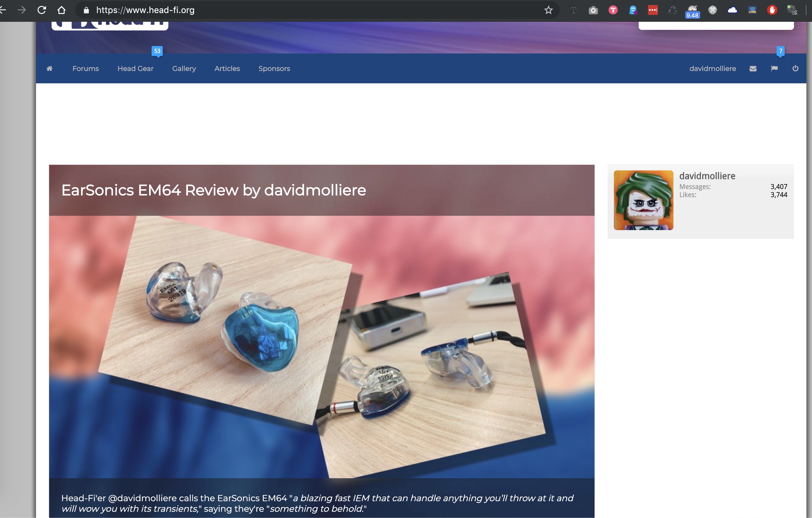The height and width of the screenshot is (518, 812).
Task: Click the address bar URL field
Action: [317, 10]
